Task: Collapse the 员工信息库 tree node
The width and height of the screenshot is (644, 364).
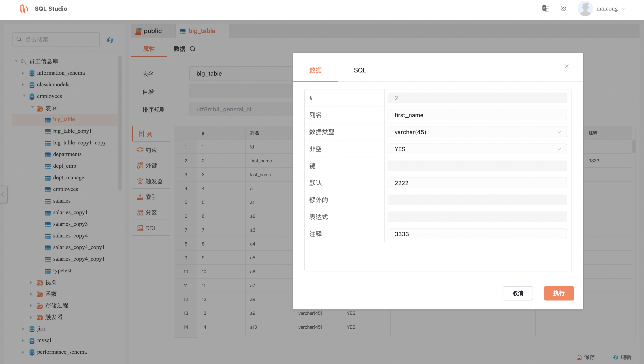Action: pyautogui.click(x=16, y=61)
